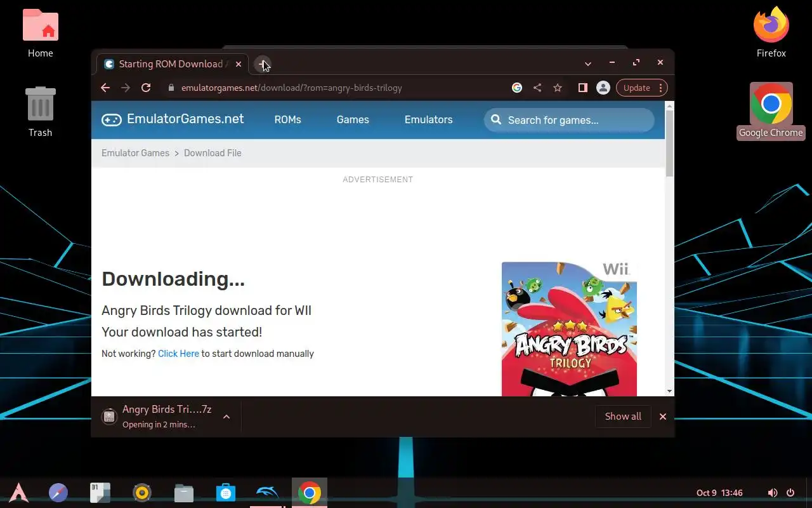Bookmark this page with star icon
The width and height of the screenshot is (812, 508).
(x=558, y=88)
